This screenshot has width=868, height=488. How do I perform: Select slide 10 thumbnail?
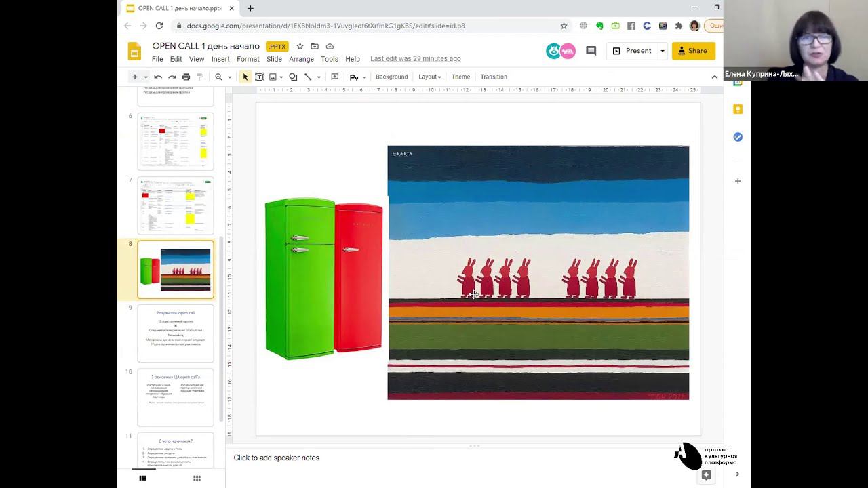coord(176,397)
